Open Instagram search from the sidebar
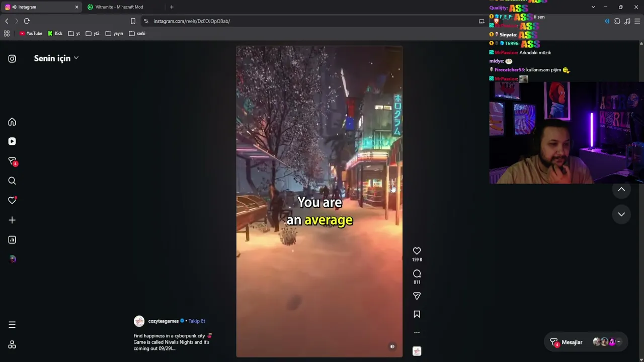This screenshot has width=644, height=362. click(x=12, y=181)
